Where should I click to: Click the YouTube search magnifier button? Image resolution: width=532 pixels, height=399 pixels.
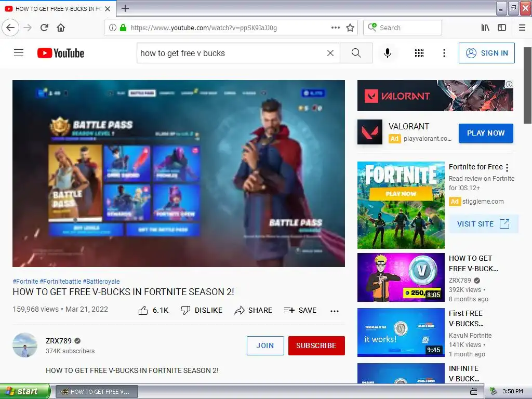(x=356, y=53)
